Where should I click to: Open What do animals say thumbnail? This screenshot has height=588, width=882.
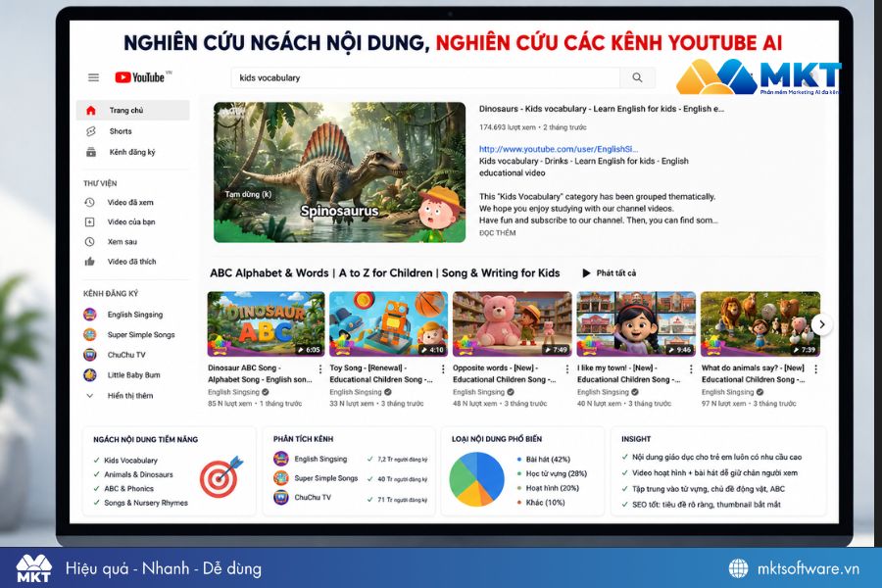pyautogui.click(x=759, y=324)
